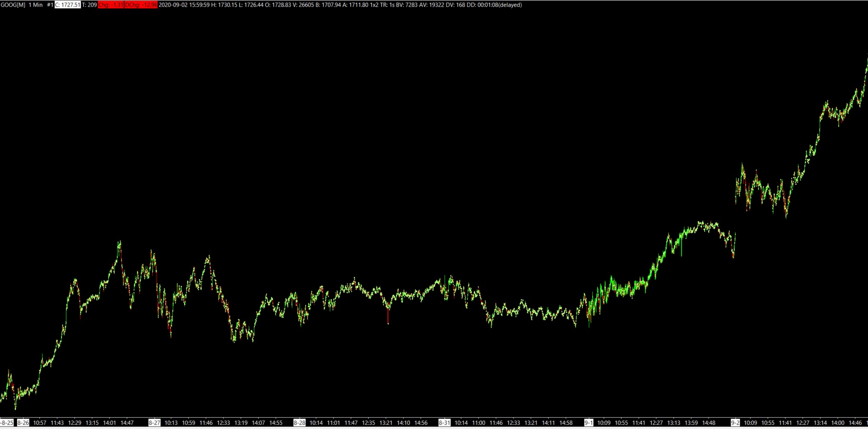Click the 2020-09-02 15:59:59 timestamp
Viewport: 868px width, 429px height.
(184, 5)
